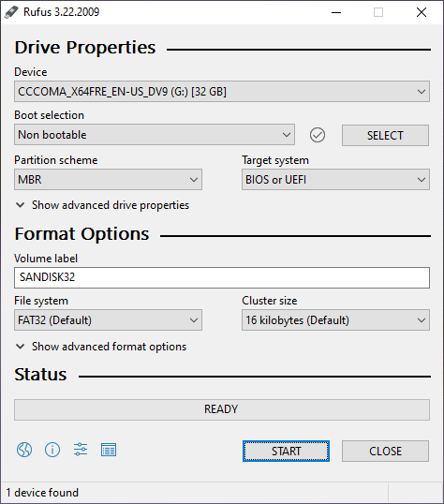The height and width of the screenshot is (504, 444).
Task: Click the CLOSE button
Action: (x=385, y=451)
